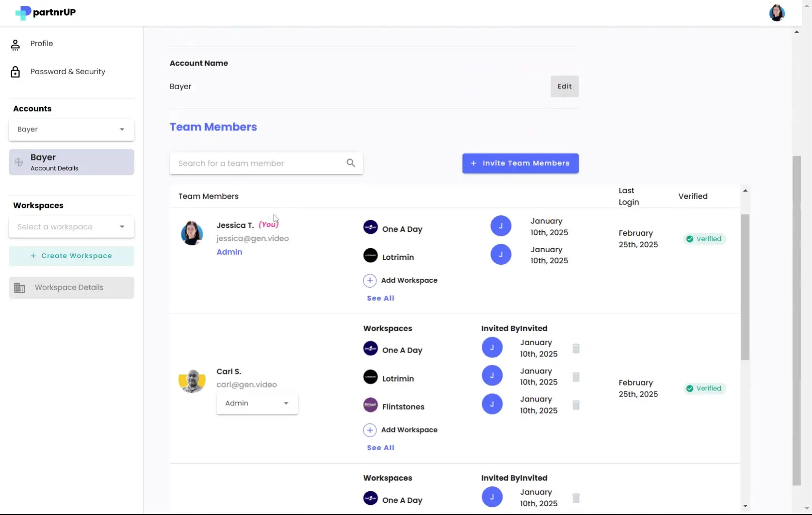This screenshot has height=515, width=812.
Task: Select the Profile icon in sidebar
Action: pyautogui.click(x=15, y=44)
